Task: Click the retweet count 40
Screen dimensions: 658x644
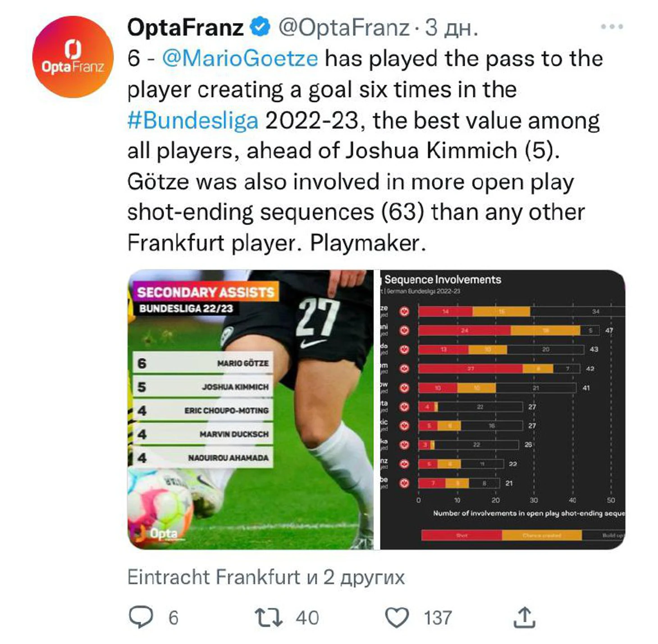Action: 307,618
